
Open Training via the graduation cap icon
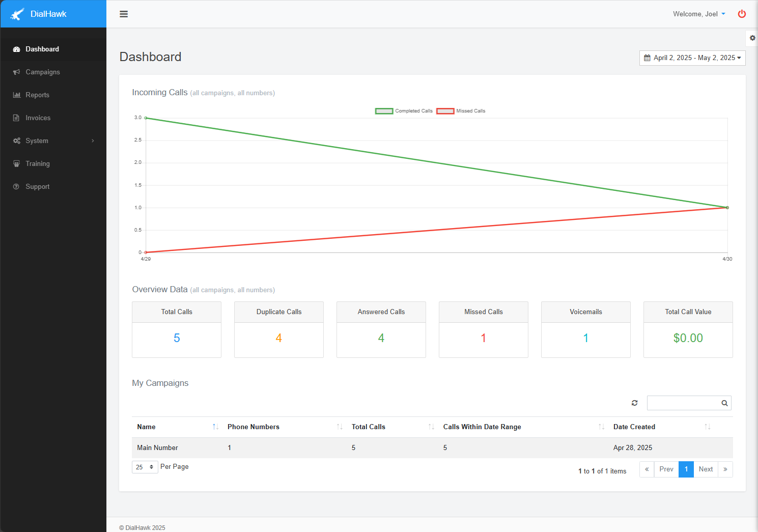(17, 163)
